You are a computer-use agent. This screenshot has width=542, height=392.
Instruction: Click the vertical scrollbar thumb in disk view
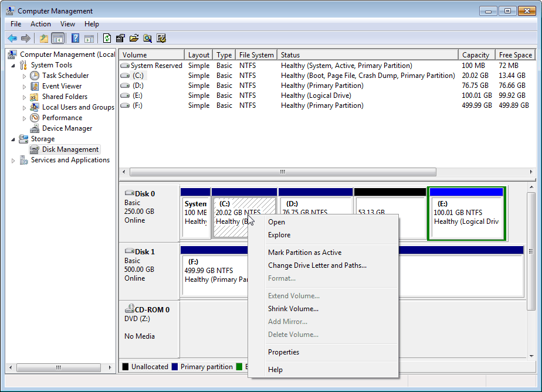[x=531, y=251]
